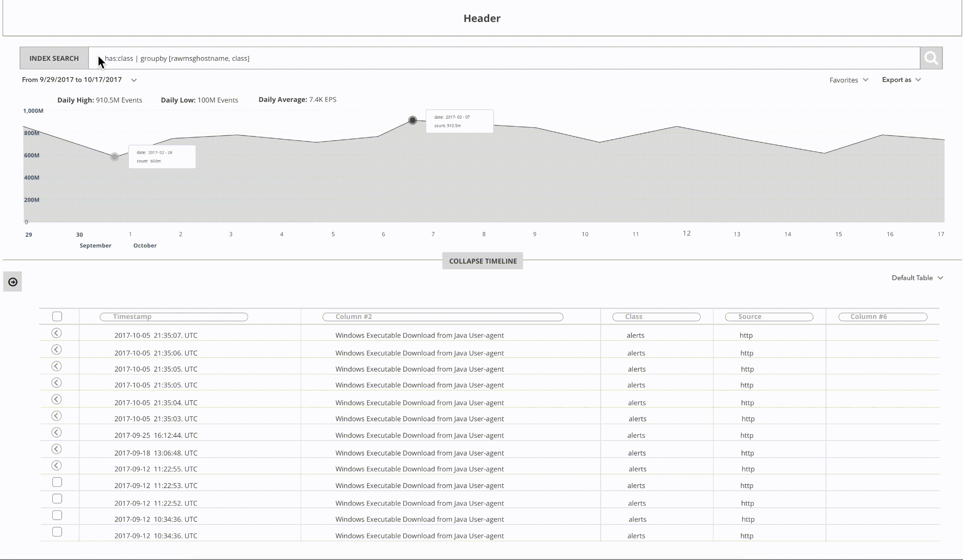Viewport: 963px width, 560px height.
Task: Open the Export as menu
Action: (901, 80)
